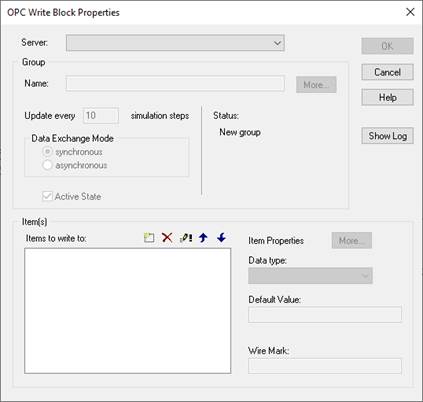Open the Server dropdown list

click(175, 43)
